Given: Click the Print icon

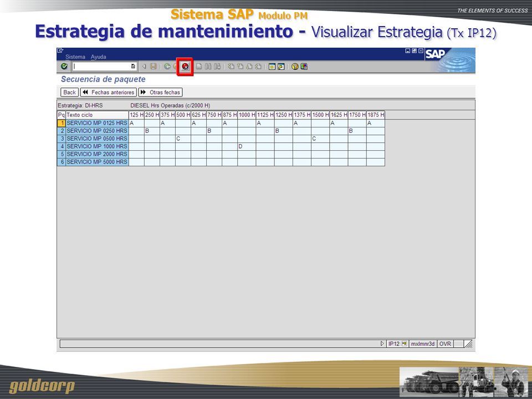Looking at the screenshot, I should pyautogui.click(x=199, y=66).
